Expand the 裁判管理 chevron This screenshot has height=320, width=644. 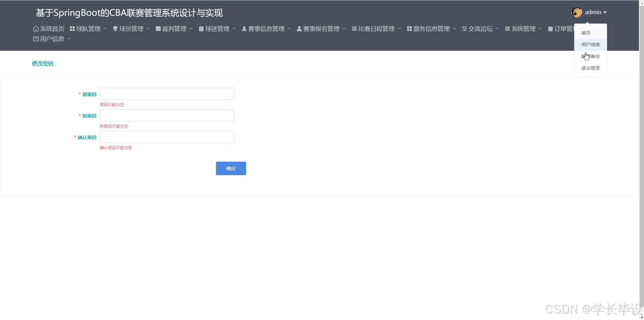tap(191, 29)
